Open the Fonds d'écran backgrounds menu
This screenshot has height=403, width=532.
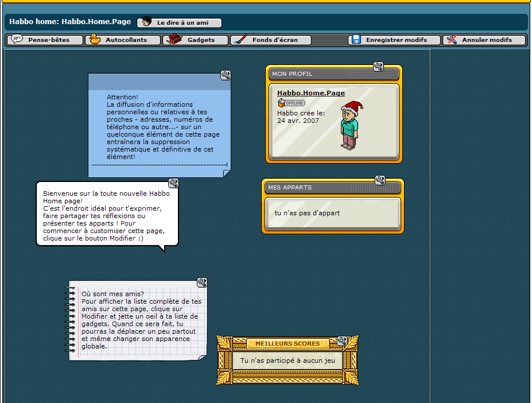[x=271, y=40]
